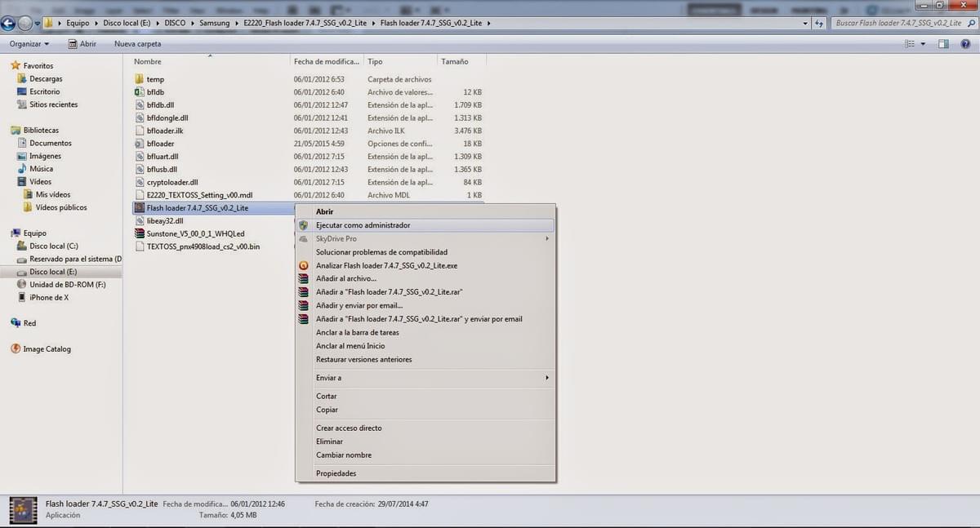Screen dimensions: 980x528
Task: Go back with the Explorer back arrow
Action: point(8,23)
